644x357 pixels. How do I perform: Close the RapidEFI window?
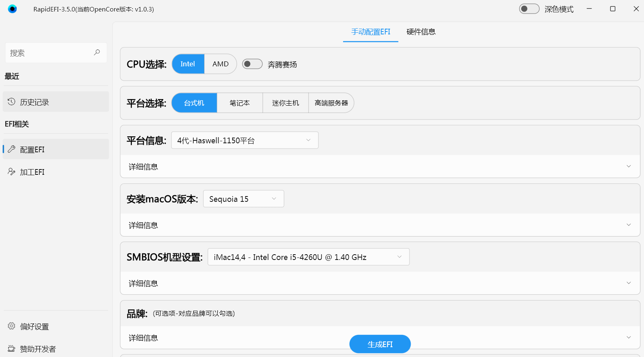click(x=636, y=9)
